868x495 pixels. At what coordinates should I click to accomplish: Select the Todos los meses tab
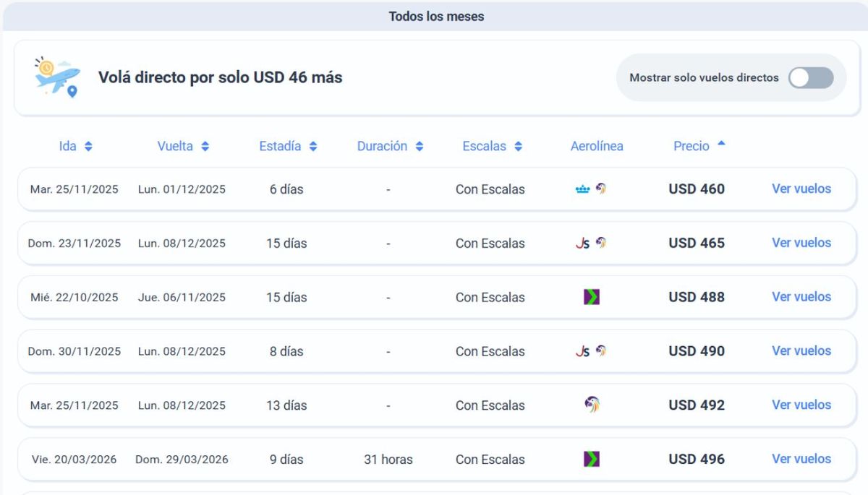pos(435,15)
